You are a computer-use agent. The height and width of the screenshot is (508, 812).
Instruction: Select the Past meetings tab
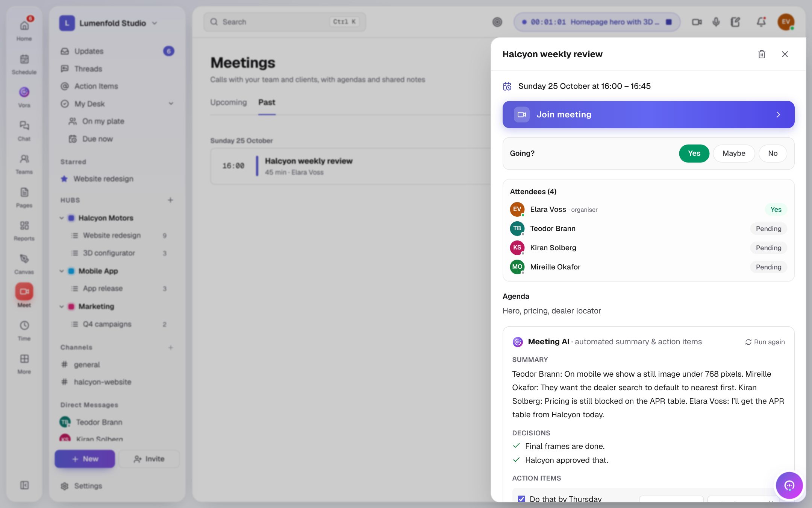(267, 102)
